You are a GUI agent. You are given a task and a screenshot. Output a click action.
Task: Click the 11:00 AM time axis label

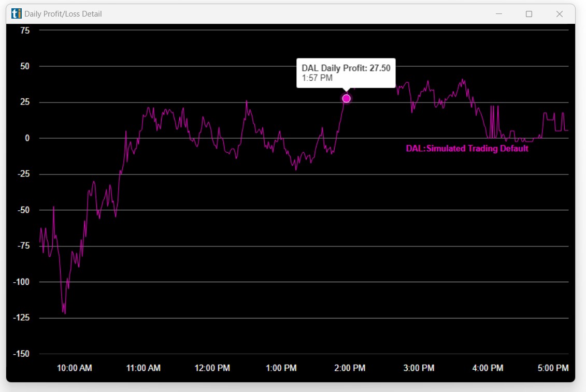point(144,368)
